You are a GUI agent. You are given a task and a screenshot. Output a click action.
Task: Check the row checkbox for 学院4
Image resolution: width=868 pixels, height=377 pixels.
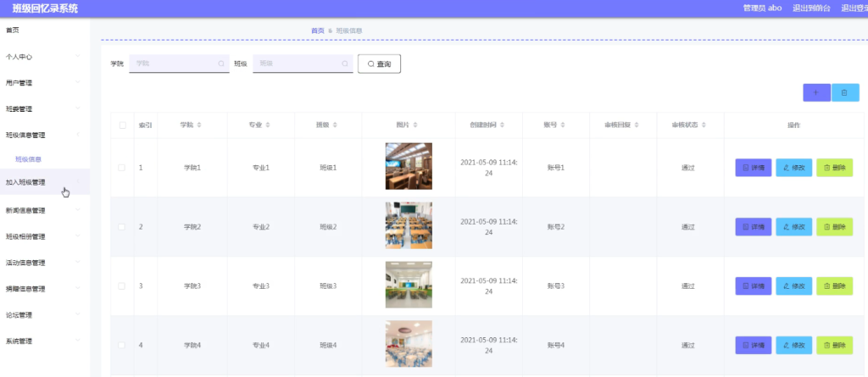click(122, 345)
